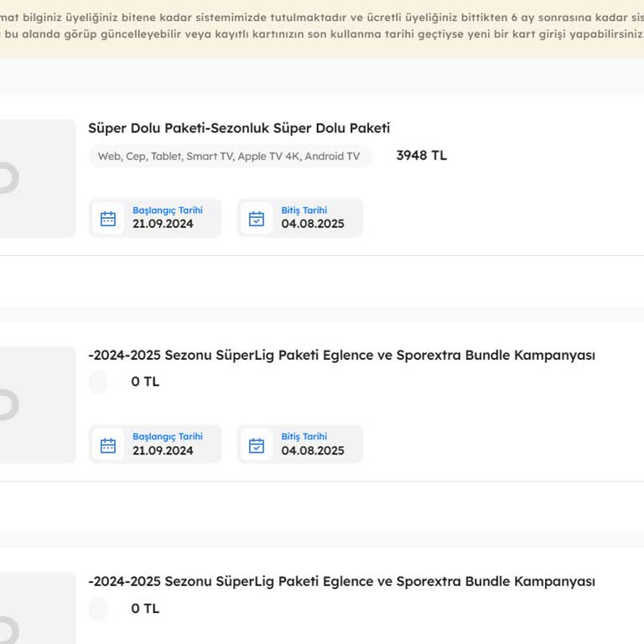Select the Süper Dolu Paketi-Sezonluk package title

coord(239,128)
